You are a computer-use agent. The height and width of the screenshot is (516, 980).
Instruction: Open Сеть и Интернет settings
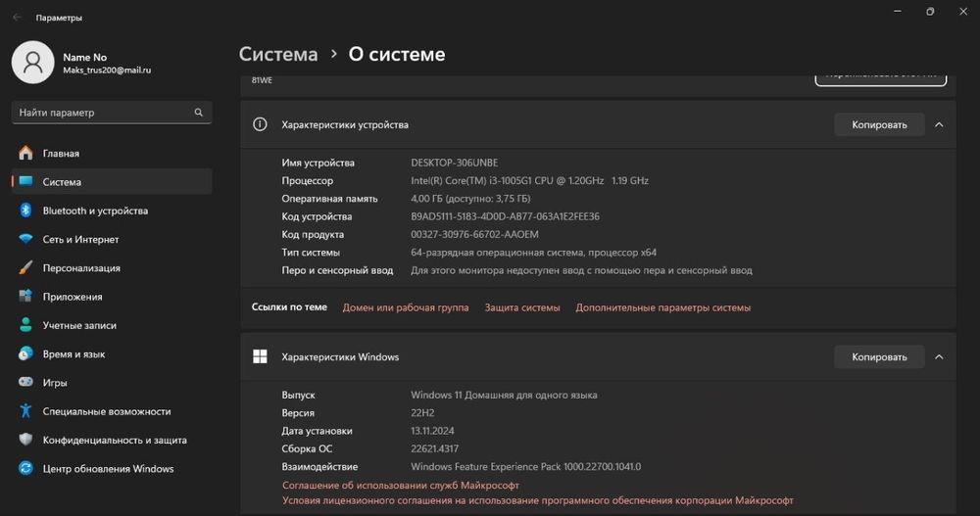point(112,239)
